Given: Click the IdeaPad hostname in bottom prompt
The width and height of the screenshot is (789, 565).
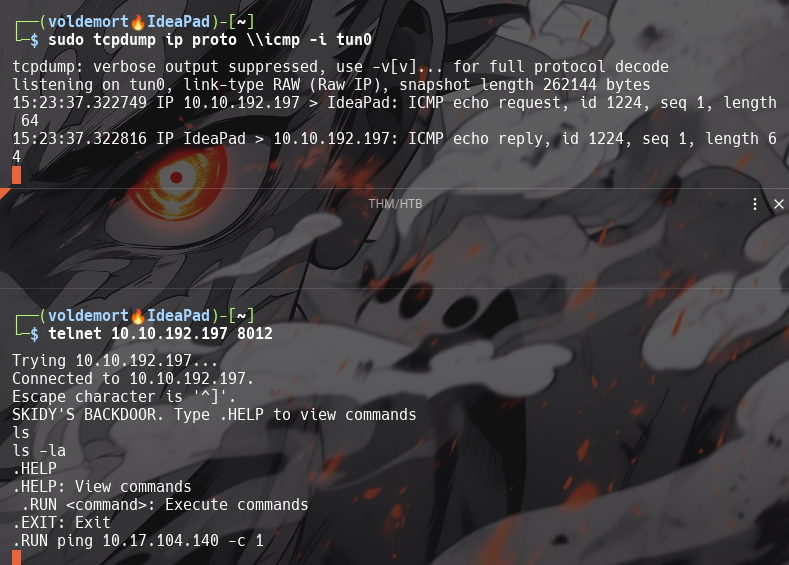Looking at the screenshot, I should pyautogui.click(x=178, y=316).
